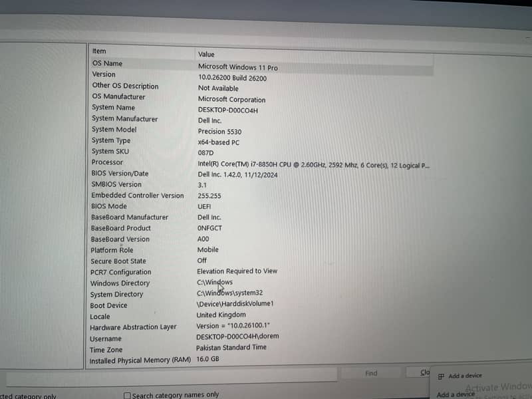Screen dimensions: 532x399
Task: Select System Manufacturer row
Action: click(124, 119)
